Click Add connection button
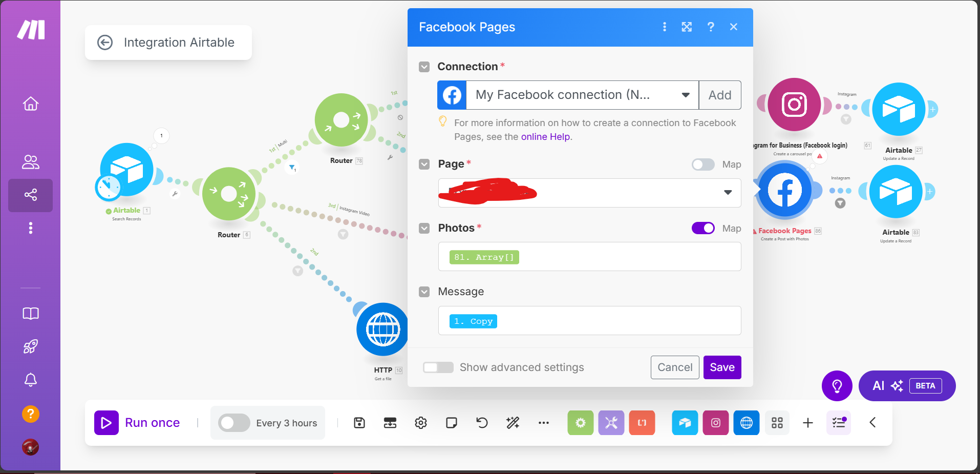980x474 pixels. tap(720, 95)
